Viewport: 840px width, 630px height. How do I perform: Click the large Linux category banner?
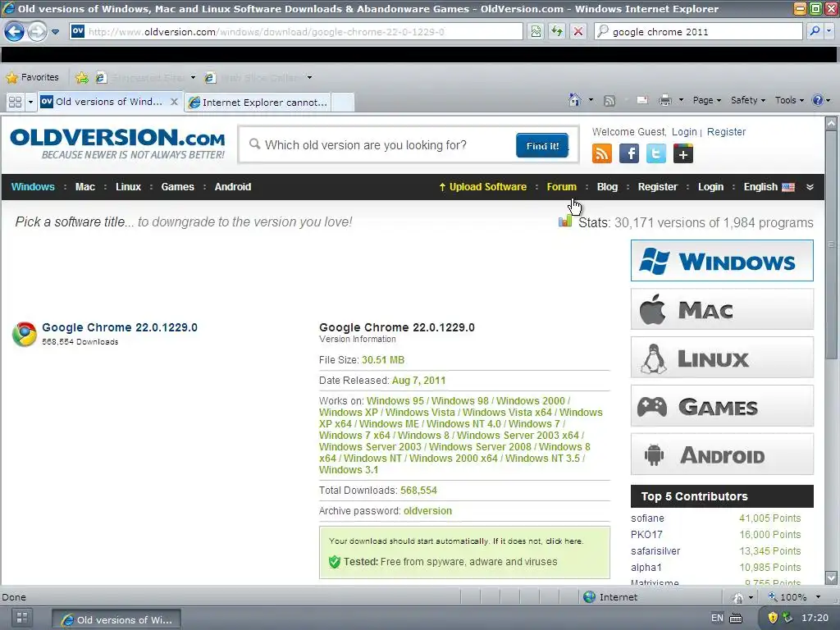coord(722,358)
